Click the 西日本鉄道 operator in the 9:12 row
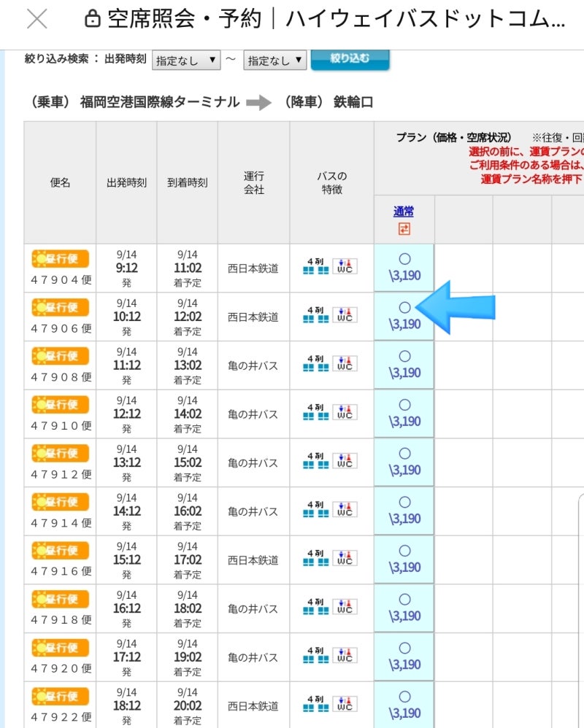 (x=253, y=268)
